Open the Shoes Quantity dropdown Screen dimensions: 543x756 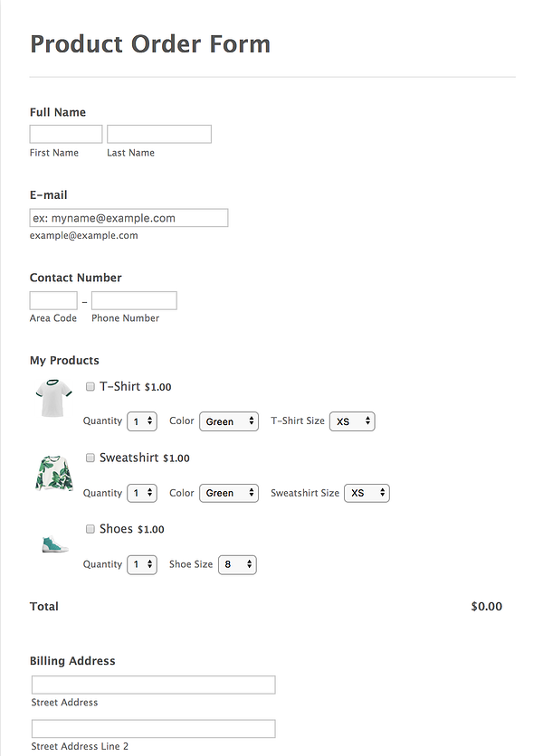click(142, 564)
